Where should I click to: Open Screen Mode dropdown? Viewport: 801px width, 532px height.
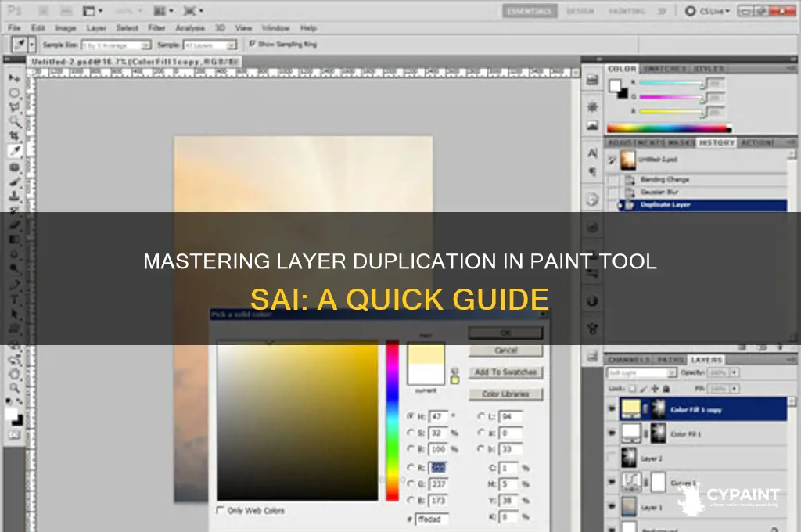click(x=194, y=11)
